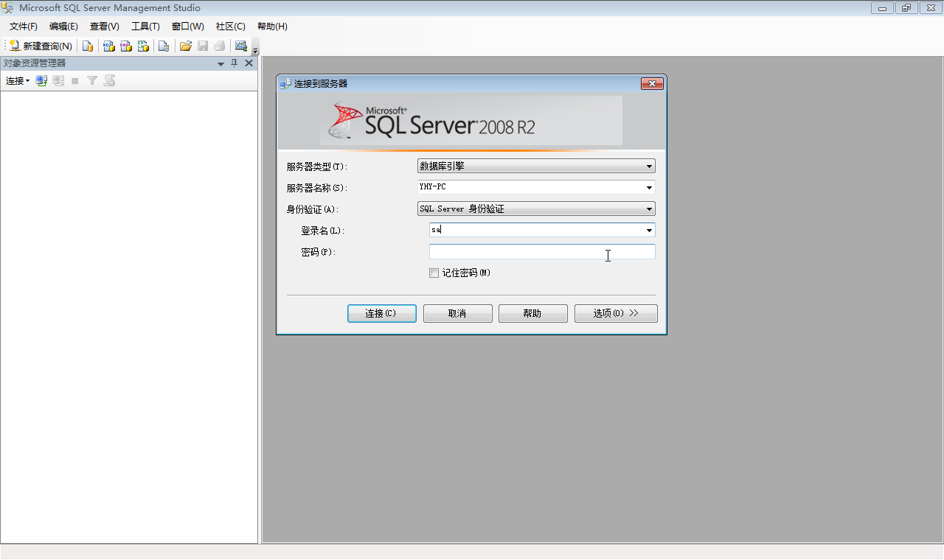Open the File (文件) menu
944x560 pixels.
(23, 27)
